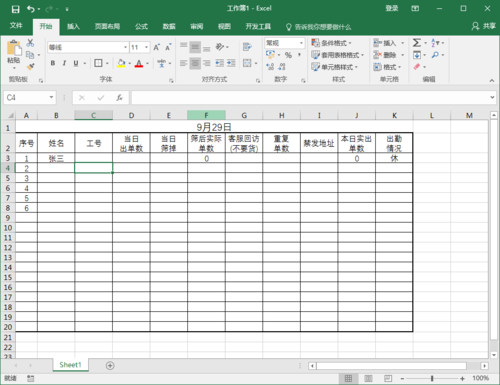Select the Sheet1 tab

[x=70, y=365]
